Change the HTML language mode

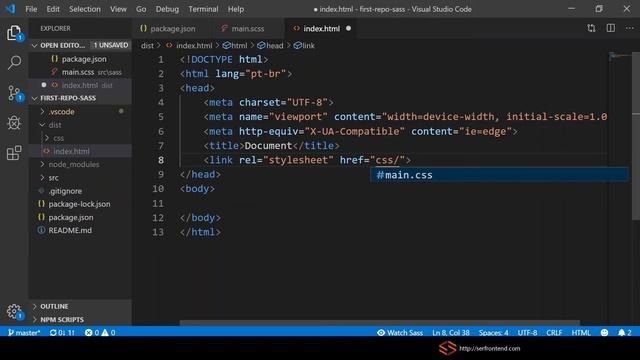(x=581, y=333)
